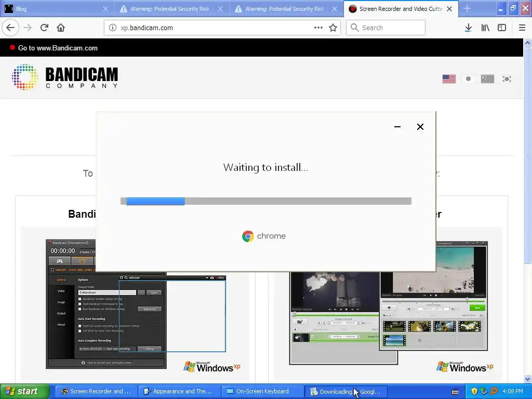Open Appearance and Themes taskbar window
This screenshot has width=532, height=399.
click(179, 392)
